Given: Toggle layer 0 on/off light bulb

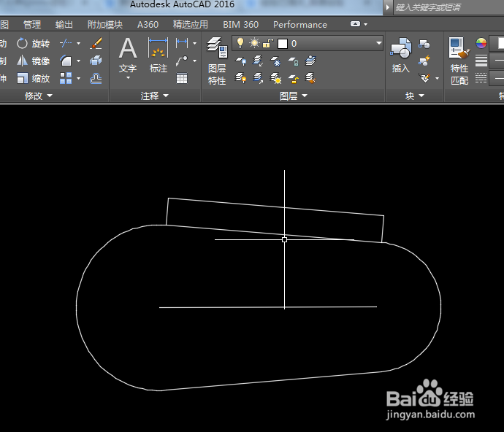Looking at the screenshot, I should (240, 43).
